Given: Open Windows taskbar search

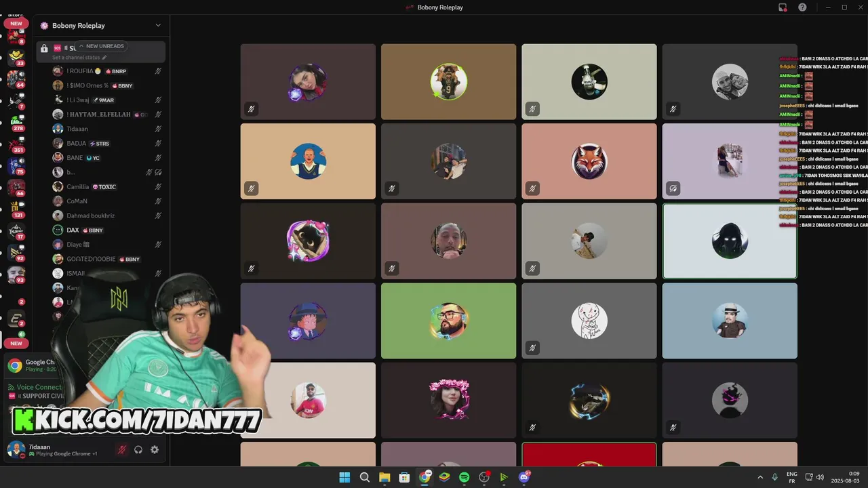Looking at the screenshot, I should (364, 477).
